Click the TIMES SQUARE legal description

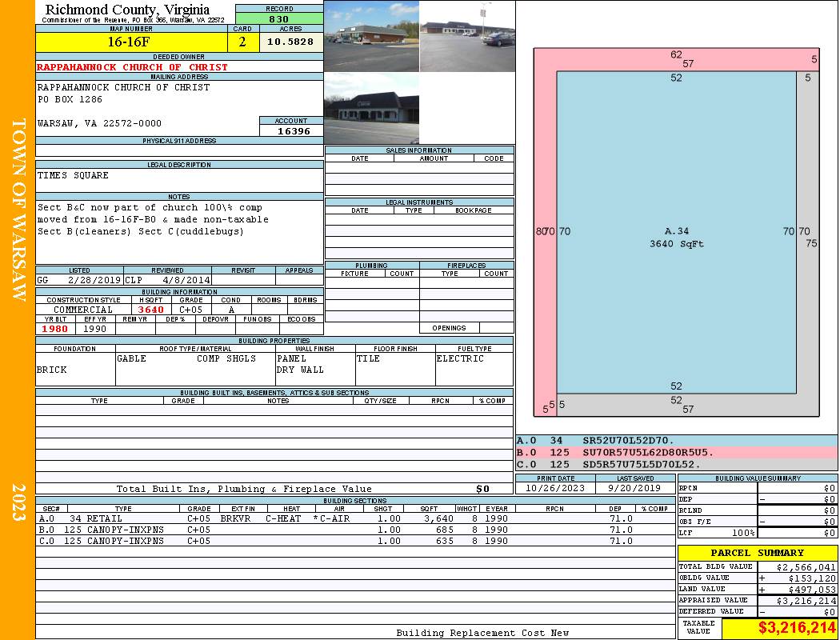pos(74,175)
